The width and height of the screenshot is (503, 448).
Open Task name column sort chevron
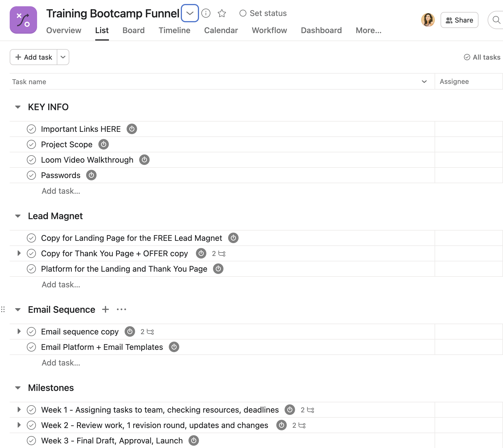click(424, 82)
